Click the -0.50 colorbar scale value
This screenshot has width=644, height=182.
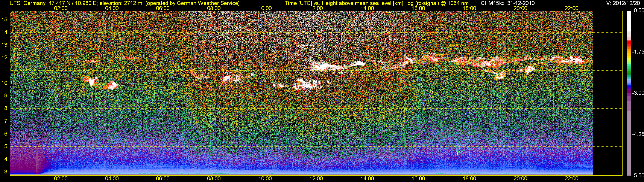click(638, 11)
